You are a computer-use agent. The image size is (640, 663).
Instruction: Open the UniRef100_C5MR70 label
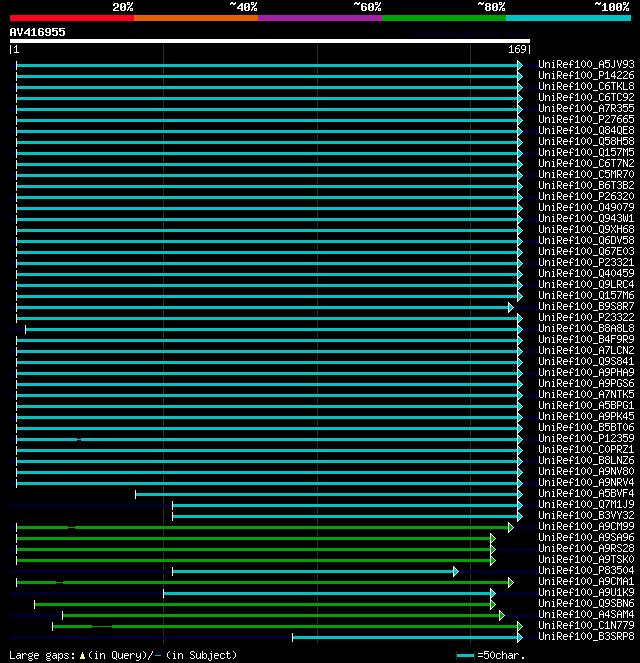coord(586,175)
